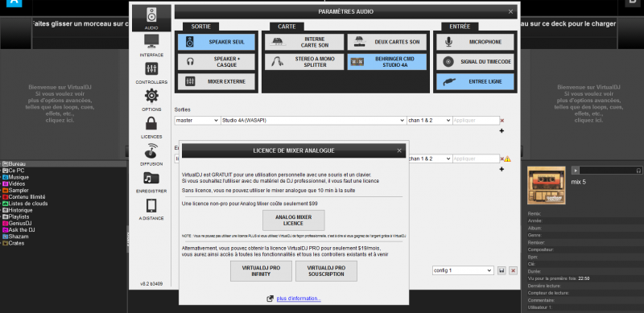Open the Diffusion broadcast icon

151,150
